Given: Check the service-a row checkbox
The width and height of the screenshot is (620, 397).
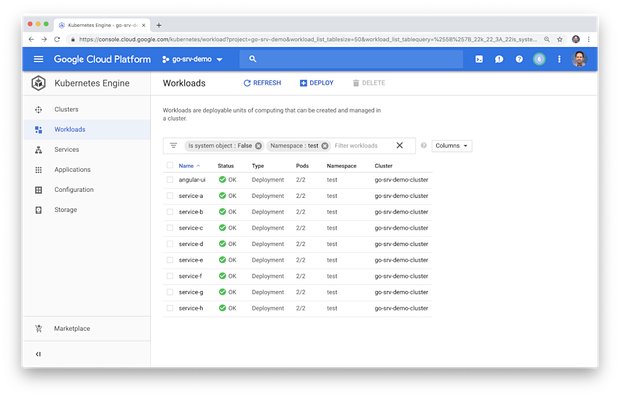Looking at the screenshot, I should (170, 196).
